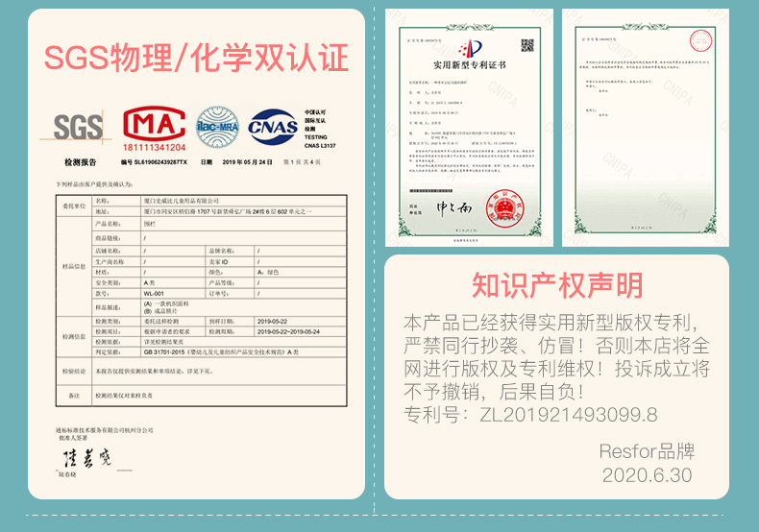This screenshot has height=532, width=759.
Task: Click the red-blue emblem atop the patent certificate
Action: [470, 48]
